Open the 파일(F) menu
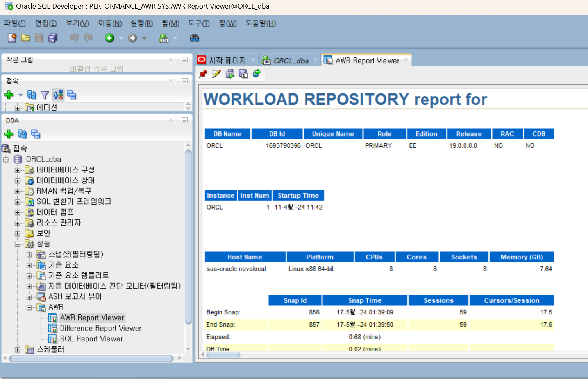 click(15, 23)
